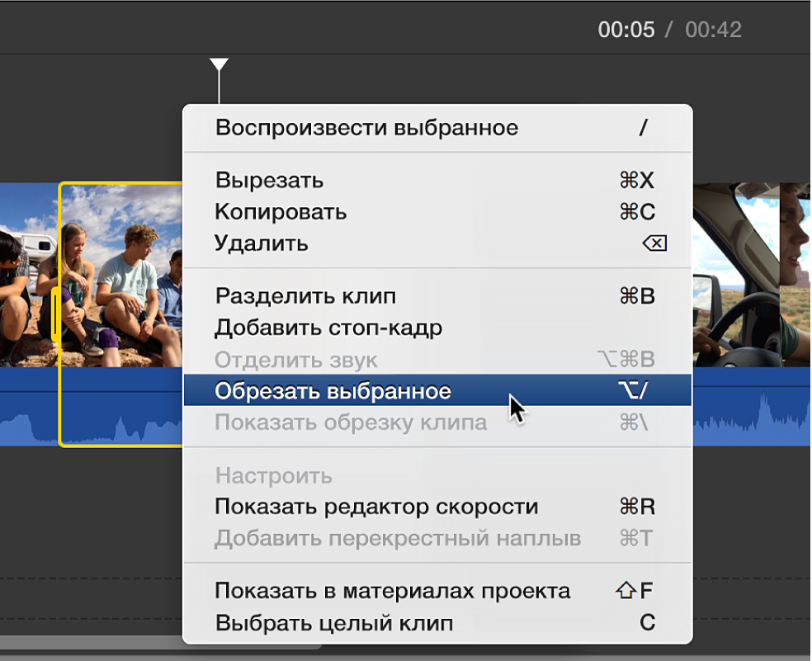The width and height of the screenshot is (812, 661).
Task: Click the 00:05 current time display
Action: click(626, 30)
